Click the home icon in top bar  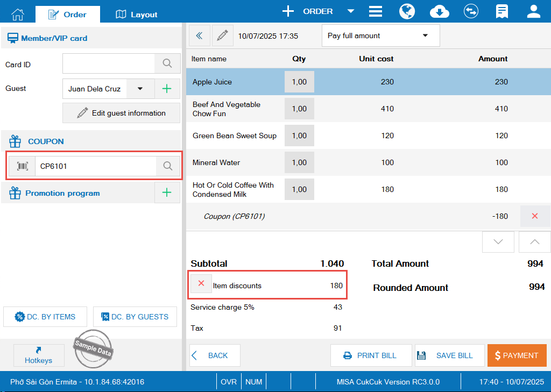click(18, 14)
